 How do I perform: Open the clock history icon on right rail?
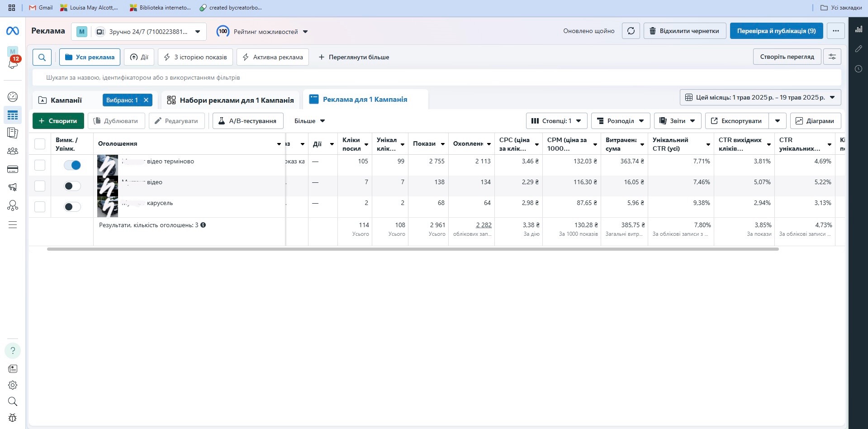pyautogui.click(x=859, y=69)
